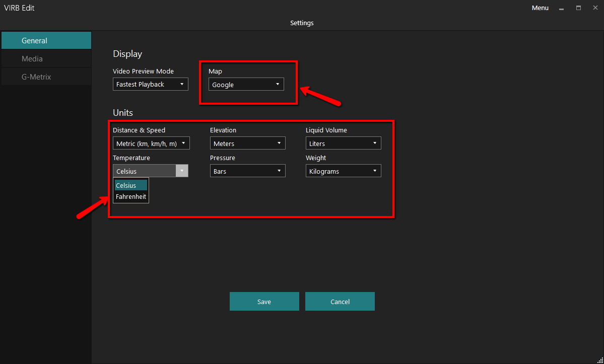The image size is (604, 364).
Task: Expand the Liquid Volume dropdown
Action: (x=343, y=143)
